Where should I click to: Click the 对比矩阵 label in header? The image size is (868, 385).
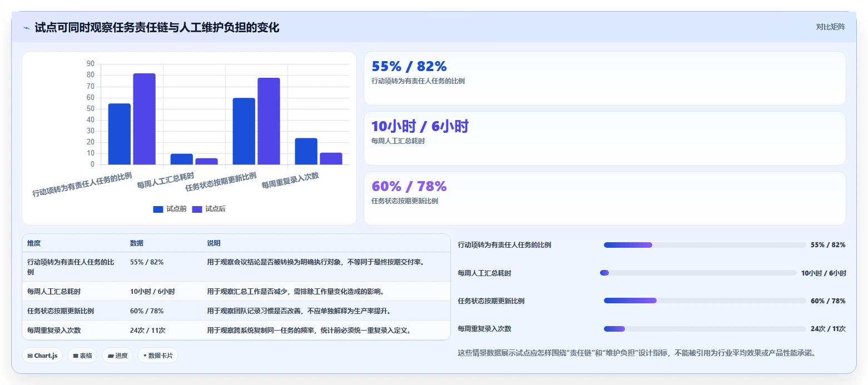pos(830,27)
